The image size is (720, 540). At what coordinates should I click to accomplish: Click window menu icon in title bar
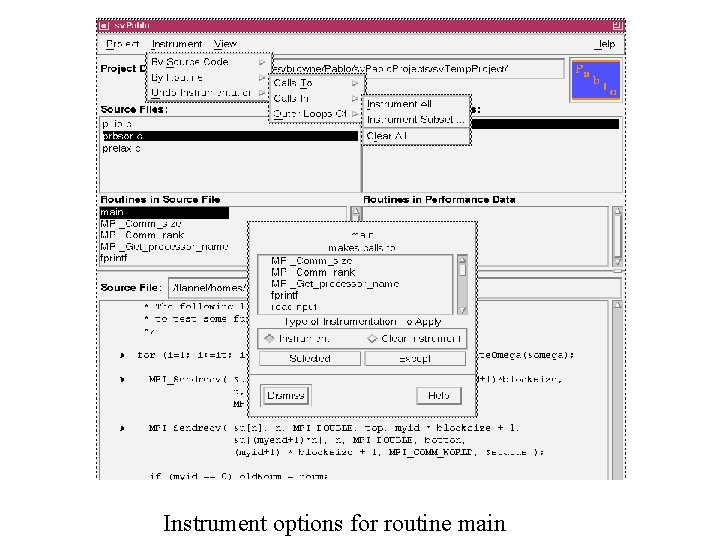[x=104, y=26]
